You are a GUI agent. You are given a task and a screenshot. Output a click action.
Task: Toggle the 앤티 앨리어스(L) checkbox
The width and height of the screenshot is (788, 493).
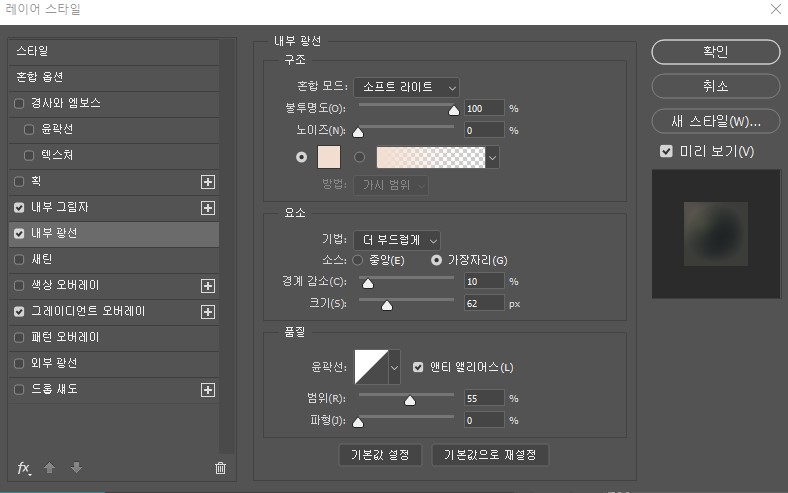click(418, 367)
